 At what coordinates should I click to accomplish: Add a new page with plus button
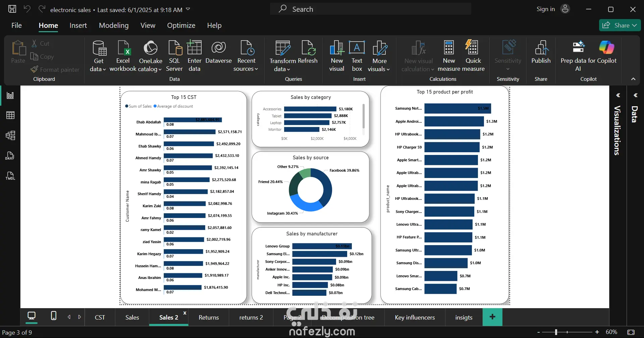[492, 317]
